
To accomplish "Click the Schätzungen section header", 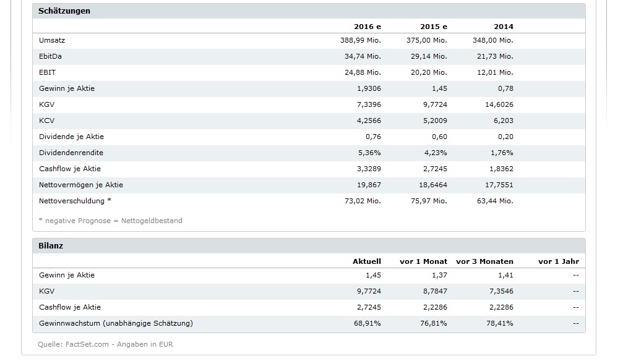I will pyautogui.click(x=64, y=11).
